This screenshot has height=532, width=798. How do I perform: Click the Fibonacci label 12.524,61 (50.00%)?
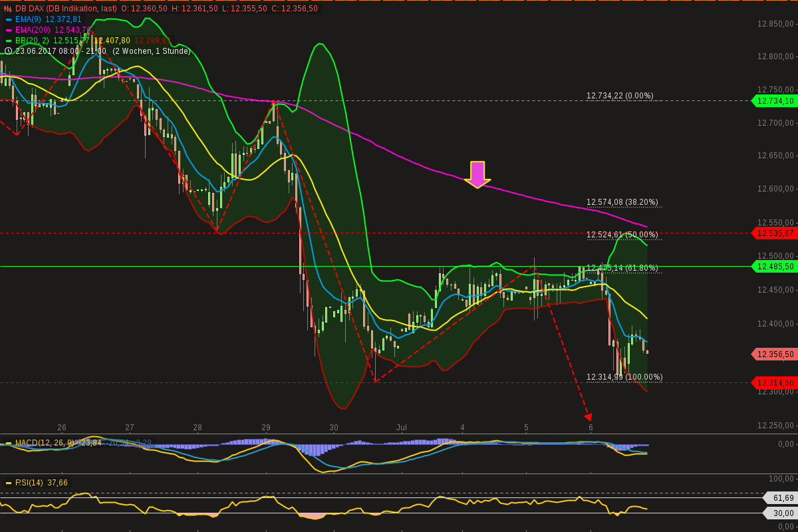point(622,235)
